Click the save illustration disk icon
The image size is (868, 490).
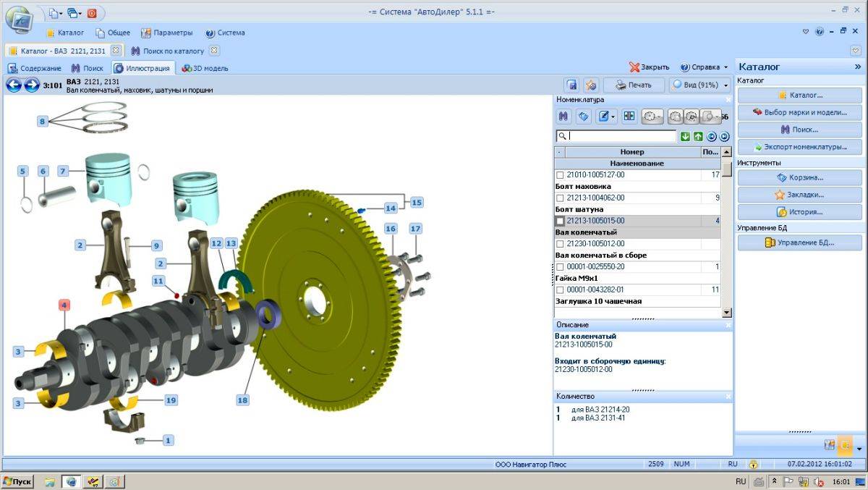tap(571, 85)
